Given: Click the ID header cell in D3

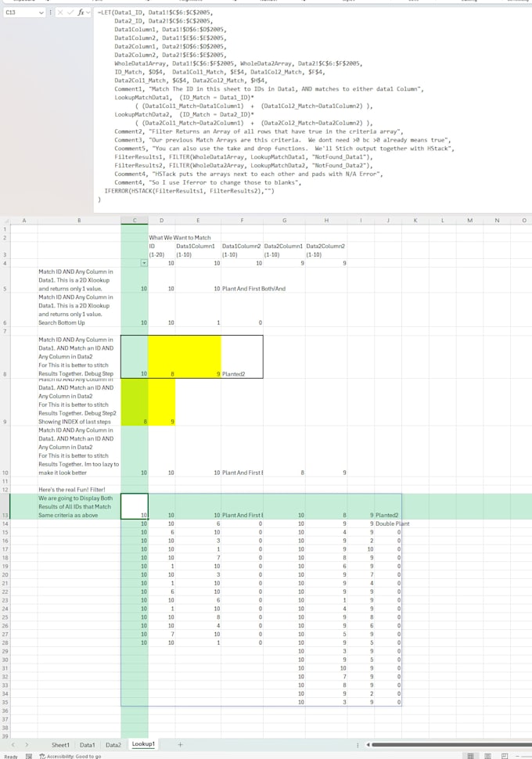Looking at the screenshot, I should (x=162, y=250).
